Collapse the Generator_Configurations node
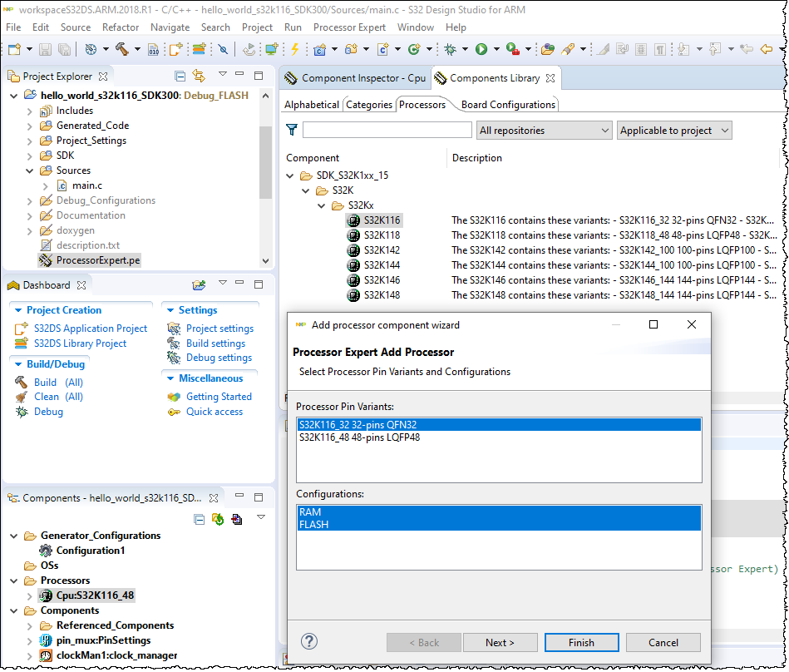 13,536
